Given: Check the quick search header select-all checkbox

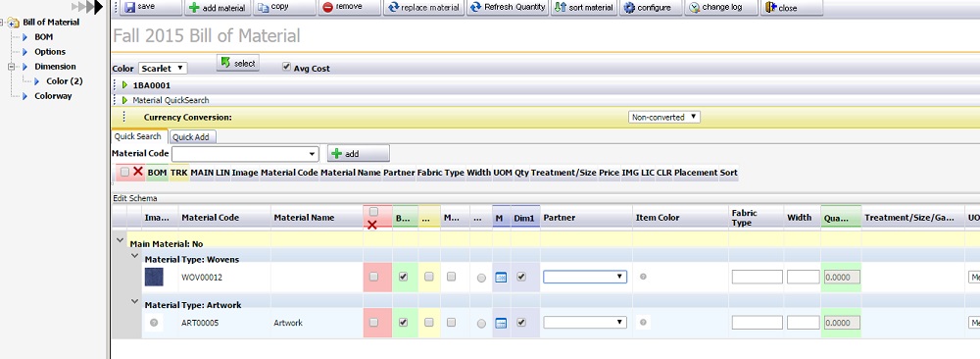Looking at the screenshot, I should click(124, 172).
